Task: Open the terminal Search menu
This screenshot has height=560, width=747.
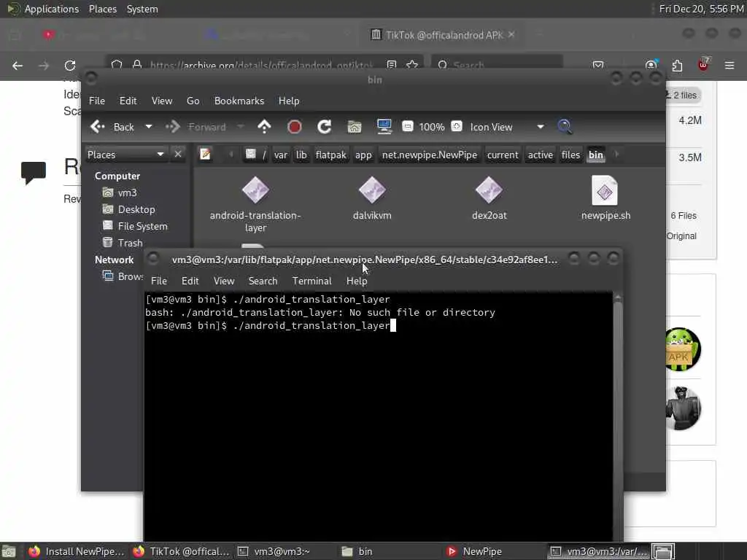Action: click(x=263, y=281)
